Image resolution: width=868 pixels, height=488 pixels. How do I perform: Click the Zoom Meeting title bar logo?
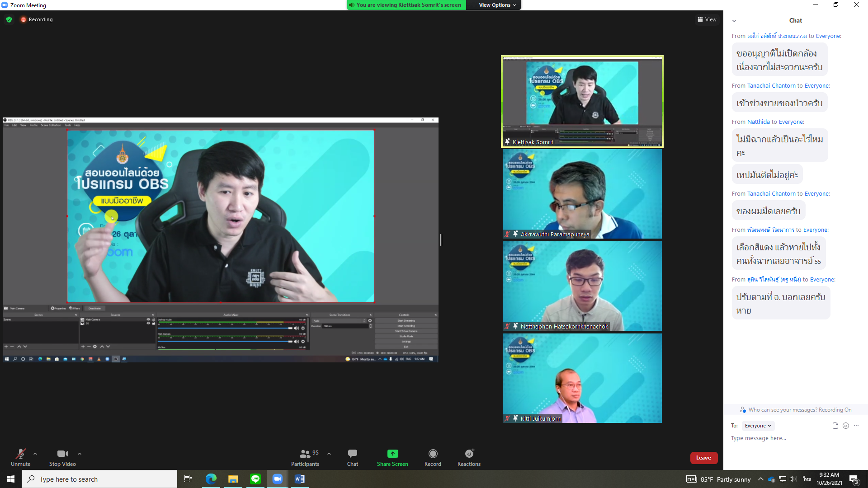[x=5, y=5]
